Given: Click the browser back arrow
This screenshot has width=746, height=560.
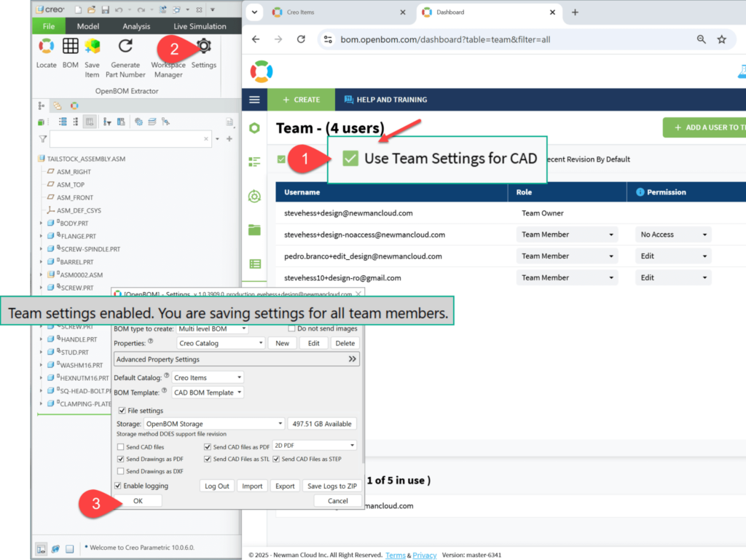Looking at the screenshot, I should (256, 39).
